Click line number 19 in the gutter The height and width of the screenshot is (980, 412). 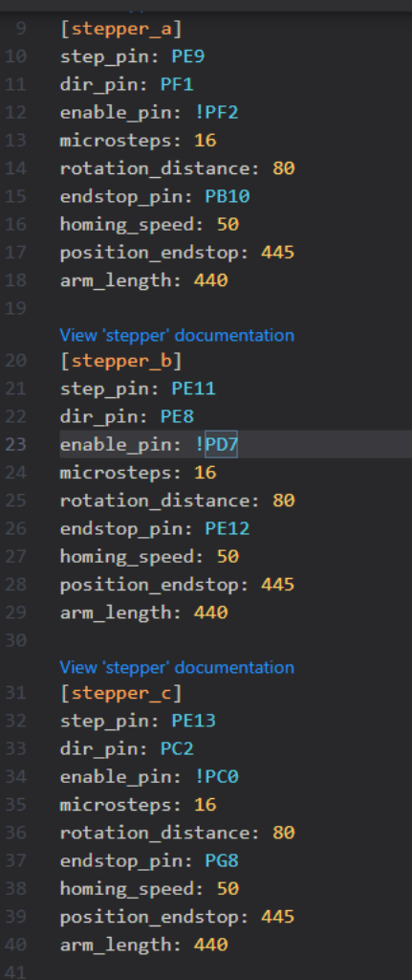click(15, 307)
